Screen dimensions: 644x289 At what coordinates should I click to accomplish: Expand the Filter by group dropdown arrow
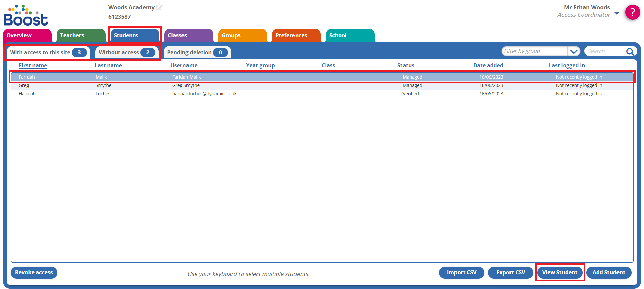click(x=574, y=51)
